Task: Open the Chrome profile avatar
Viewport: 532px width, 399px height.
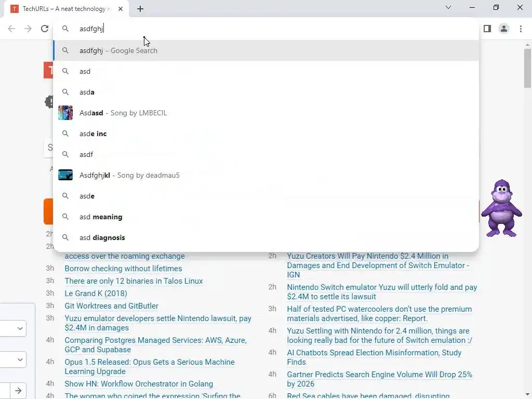Action: pyautogui.click(x=504, y=29)
